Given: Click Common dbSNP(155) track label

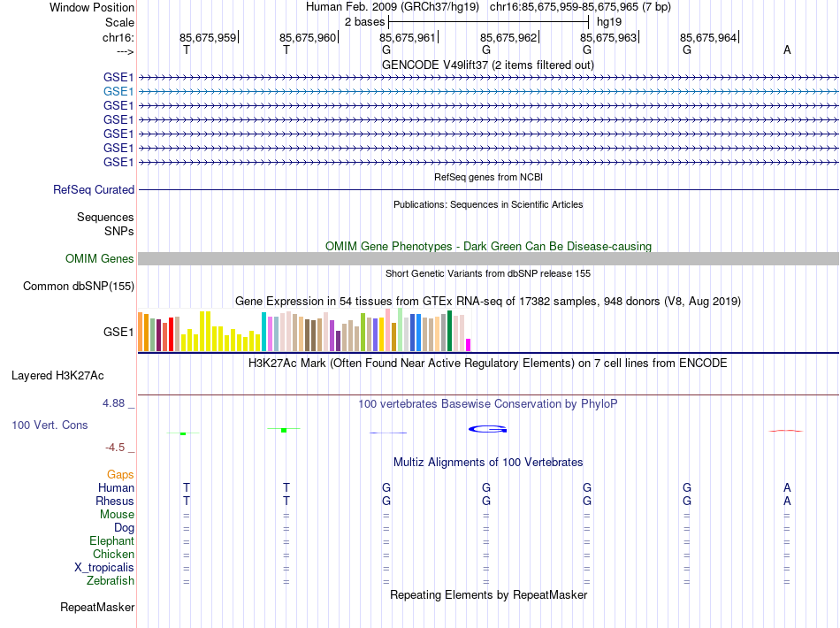Looking at the screenshot, I should (79, 286).
